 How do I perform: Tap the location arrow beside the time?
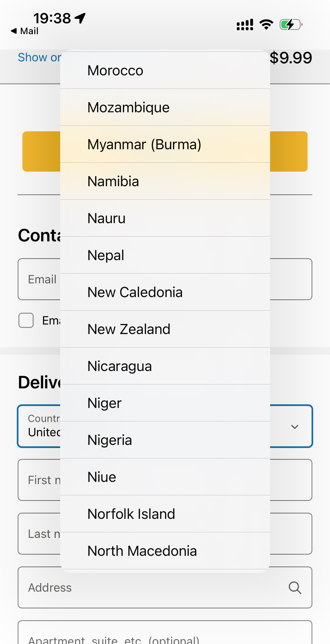80,18
